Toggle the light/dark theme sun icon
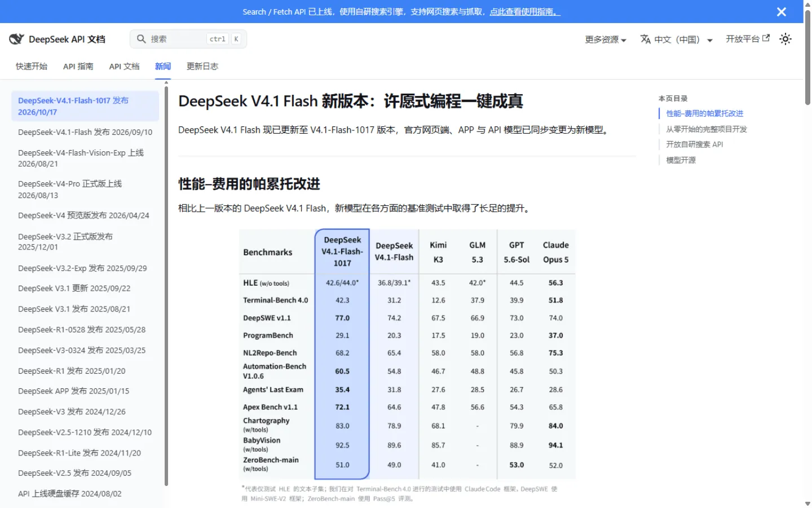The width and height of the screenshot is (812, 508). click(785, 39)
